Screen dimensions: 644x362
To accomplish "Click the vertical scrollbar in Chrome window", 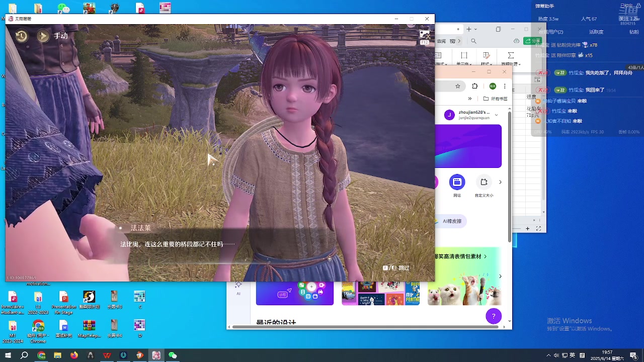I will (x=509, y=176).
